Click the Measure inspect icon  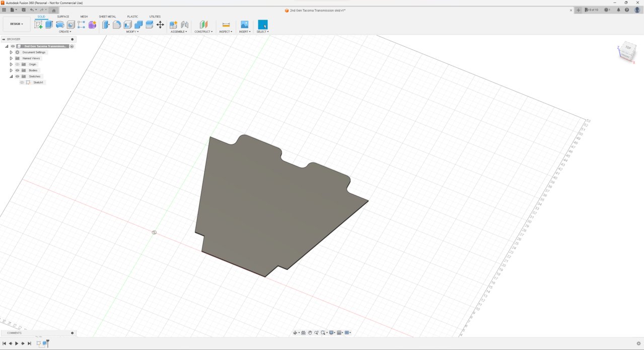click(226, 25)
